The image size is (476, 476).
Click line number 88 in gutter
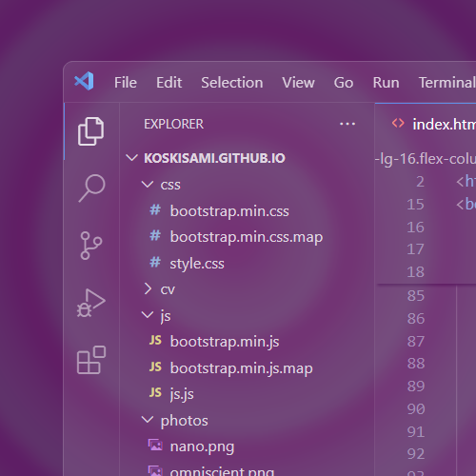(416, 364)
